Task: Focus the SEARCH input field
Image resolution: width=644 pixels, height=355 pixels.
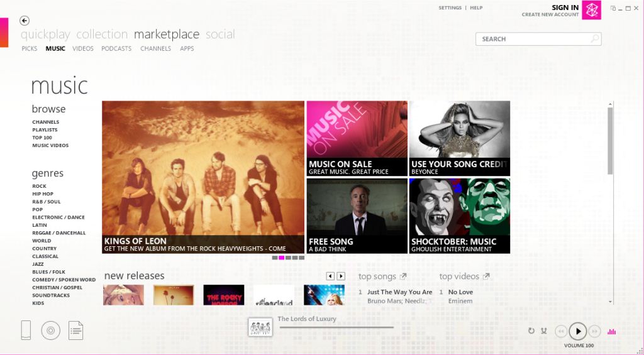Action: 538,39
